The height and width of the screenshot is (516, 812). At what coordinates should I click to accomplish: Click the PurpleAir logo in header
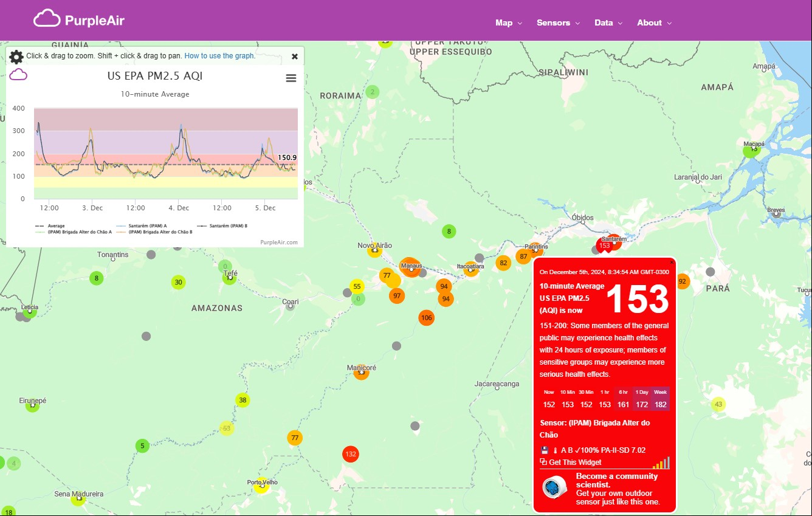(79, 19)
